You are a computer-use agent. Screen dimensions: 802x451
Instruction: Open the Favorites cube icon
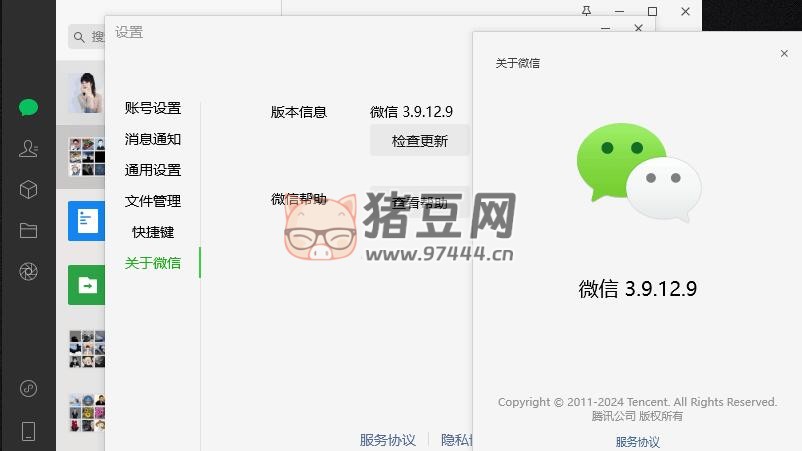pyautogui.click(x=28, y=190)
